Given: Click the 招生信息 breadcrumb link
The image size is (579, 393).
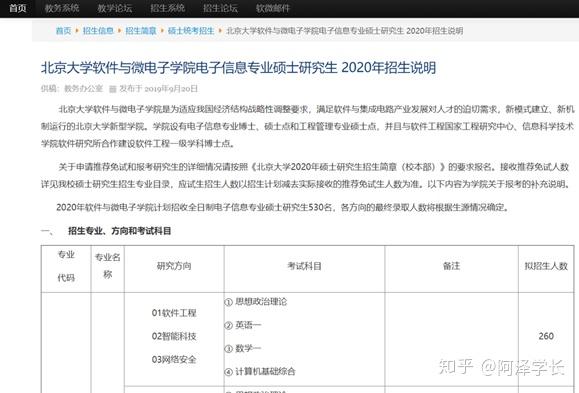Looking at the screenshot, I should (98, 31).
